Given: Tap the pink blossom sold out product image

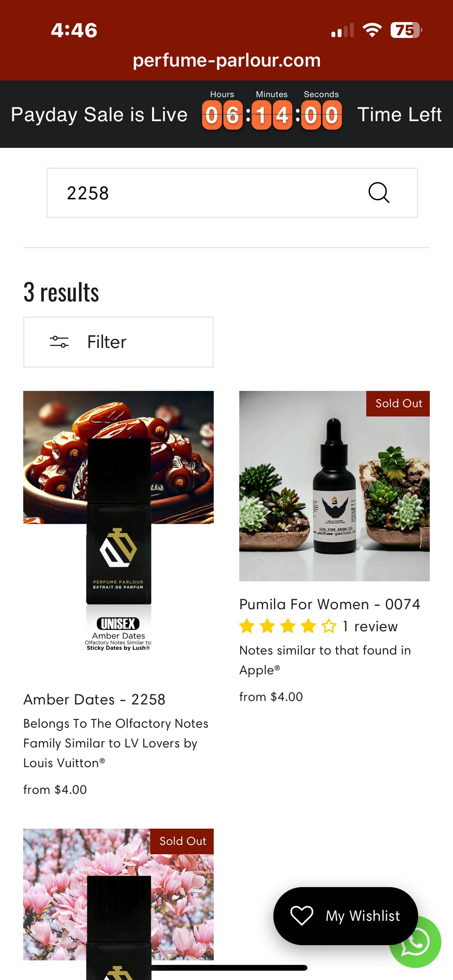Looking at the screenshot, I should tap(118, 904).
